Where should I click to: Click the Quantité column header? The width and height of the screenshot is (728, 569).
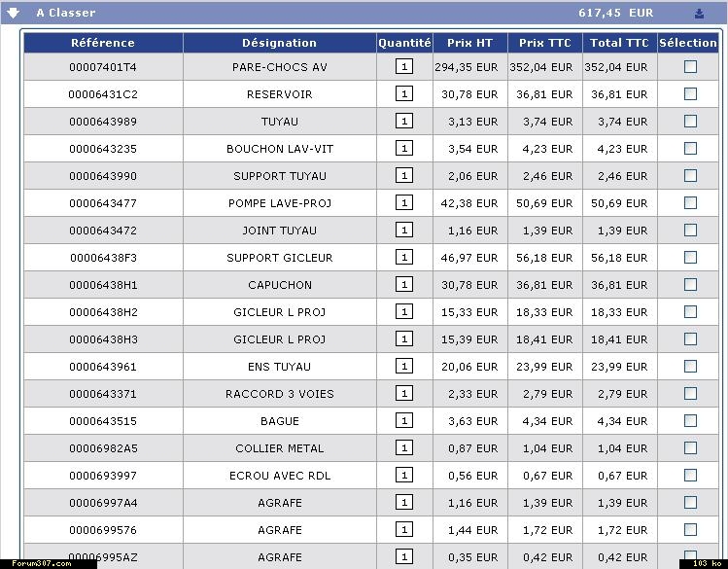click(x=404, y=43)
